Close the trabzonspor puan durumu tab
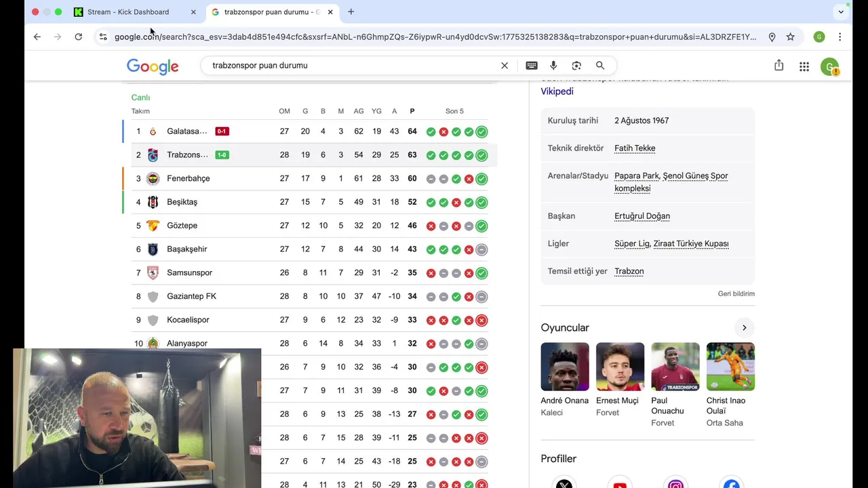Image resolution: width=868 pixels, height=488 pixels. [330, 12]
